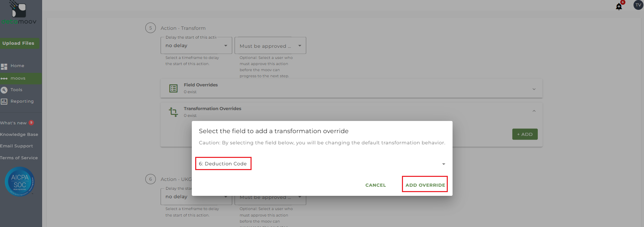This screenshot has width=644, height=227.
Task: Open Email Support link
Action: click(x=17, y=146)
